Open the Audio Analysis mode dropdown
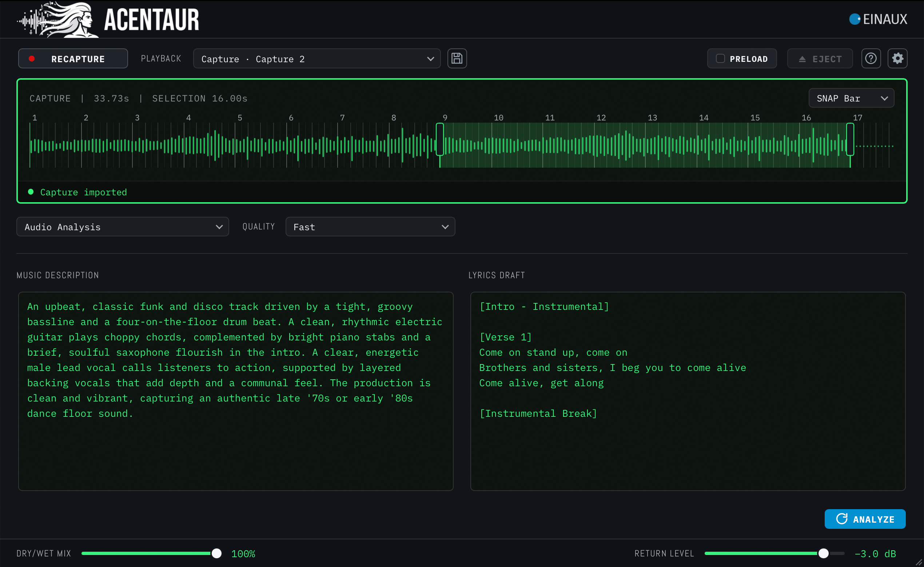The image size is (924, 567). (x=123, y=227)
